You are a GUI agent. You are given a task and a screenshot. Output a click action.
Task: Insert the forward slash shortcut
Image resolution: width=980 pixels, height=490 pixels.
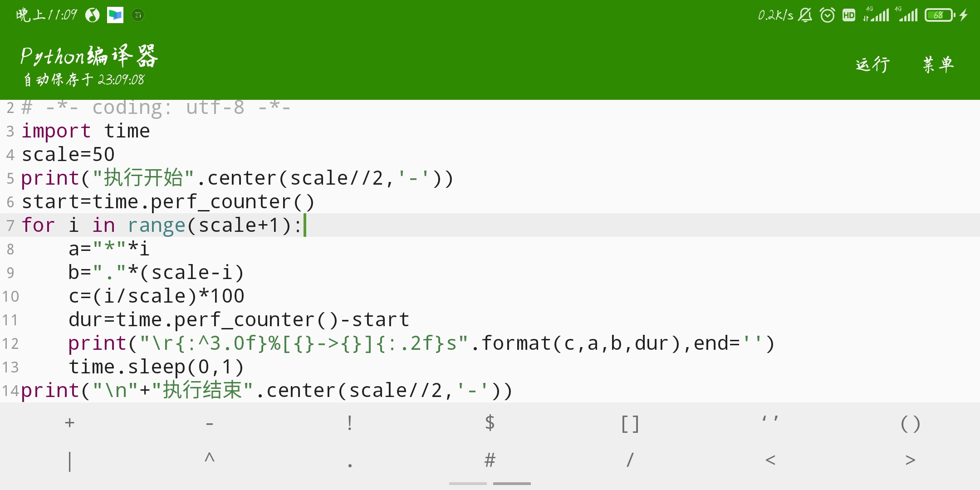point(630,460)
